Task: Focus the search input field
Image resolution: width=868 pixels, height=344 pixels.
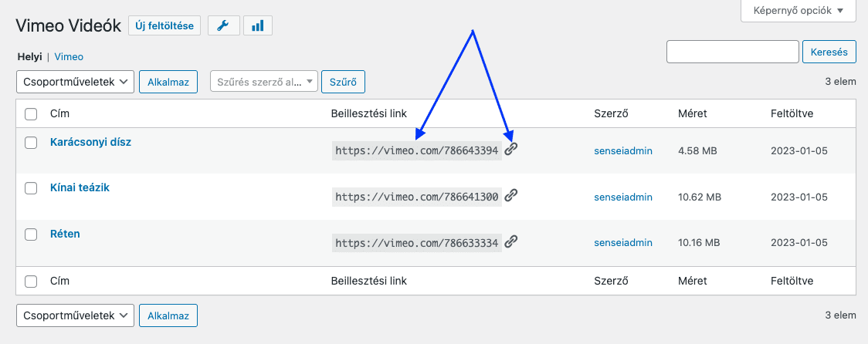Action: click(x=733, y=52)
